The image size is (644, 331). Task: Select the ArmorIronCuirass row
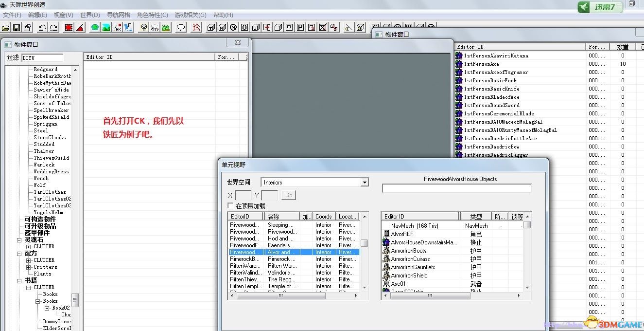click(x=452, y=259)
